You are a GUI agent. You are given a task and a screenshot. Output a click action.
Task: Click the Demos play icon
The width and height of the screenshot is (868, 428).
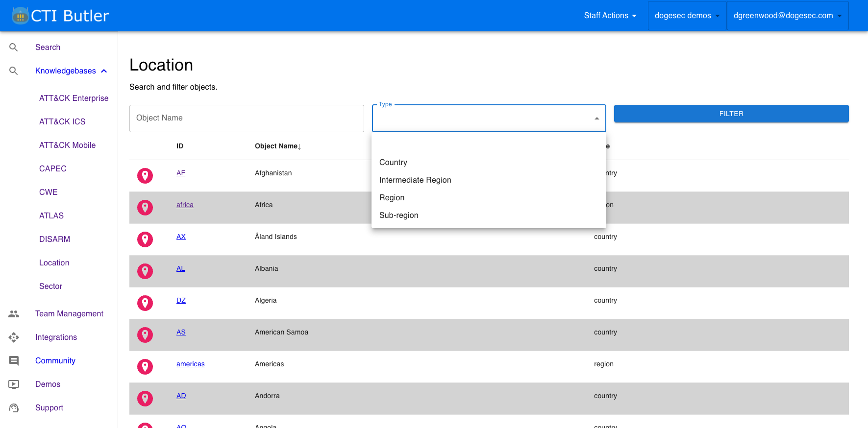pos(14,384)
